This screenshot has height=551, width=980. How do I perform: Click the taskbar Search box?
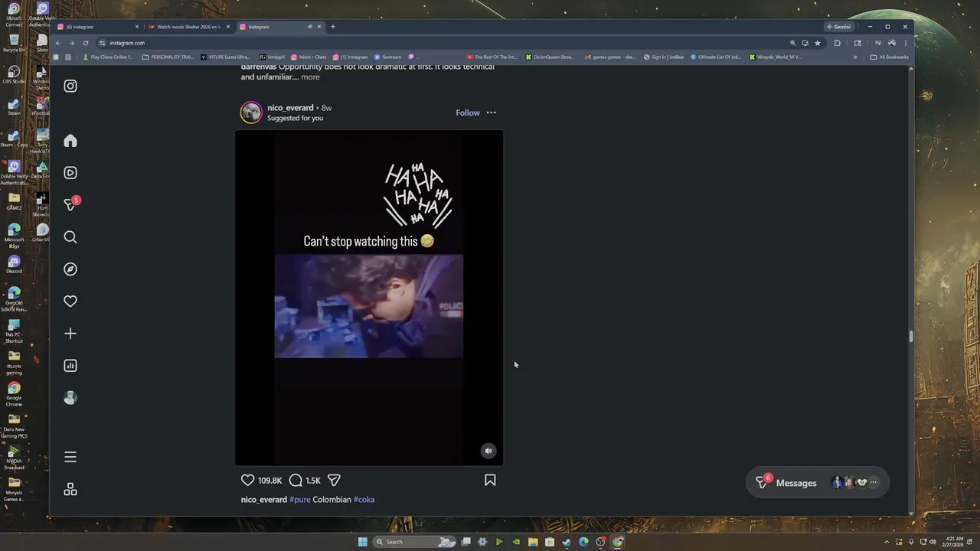(415, 542)
